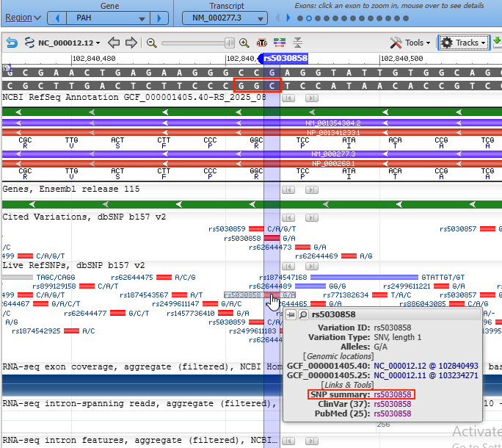Go to the next gene with right arrow
Viewport: 502px width, 448px height.
[159, 18]
